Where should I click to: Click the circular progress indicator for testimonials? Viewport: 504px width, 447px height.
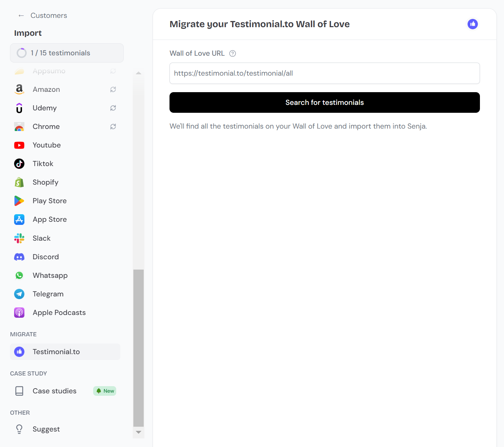[x=22, y=53]
